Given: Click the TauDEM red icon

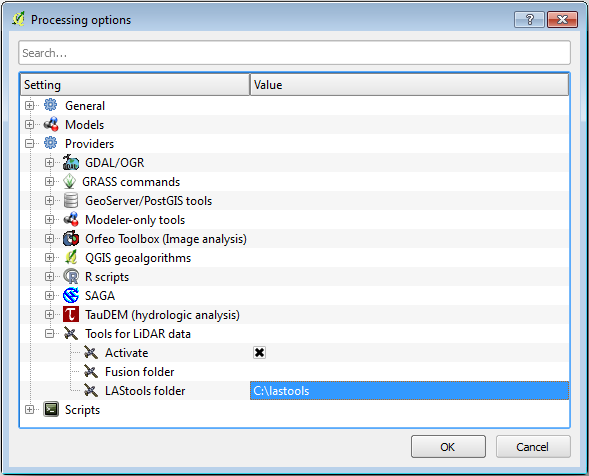Looking at the screenshot, I should click(71, 314).
